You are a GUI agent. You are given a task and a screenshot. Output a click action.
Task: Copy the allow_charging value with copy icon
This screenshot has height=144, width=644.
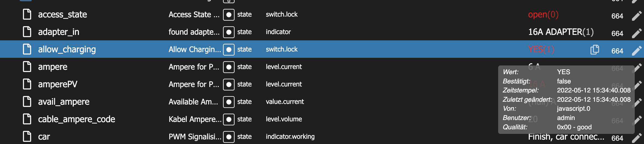point(595,50)
